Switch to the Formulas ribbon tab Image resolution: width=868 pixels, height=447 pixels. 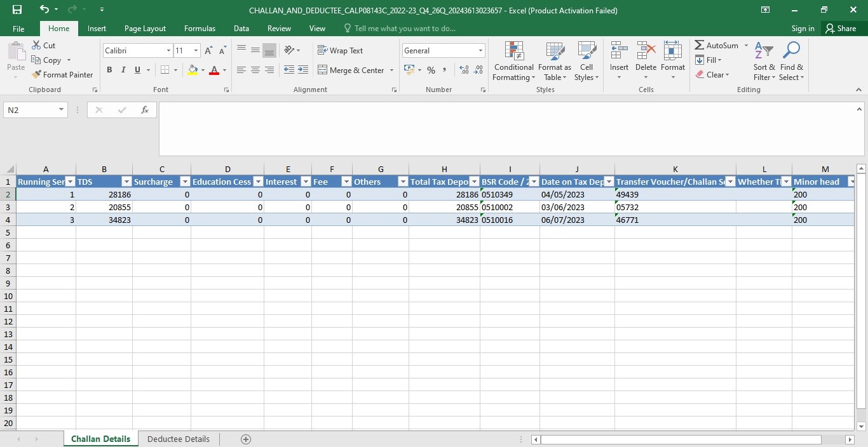(200, 29)
